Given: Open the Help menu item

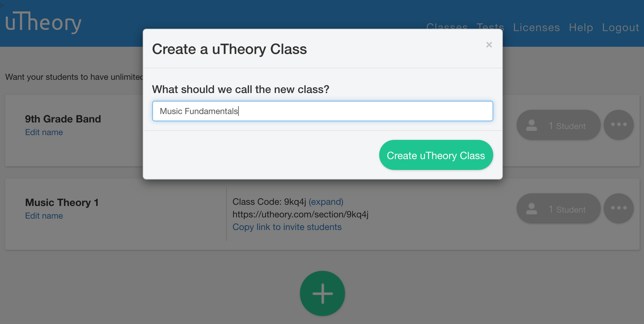Looking at the screenshot, I should coord(581,27).
